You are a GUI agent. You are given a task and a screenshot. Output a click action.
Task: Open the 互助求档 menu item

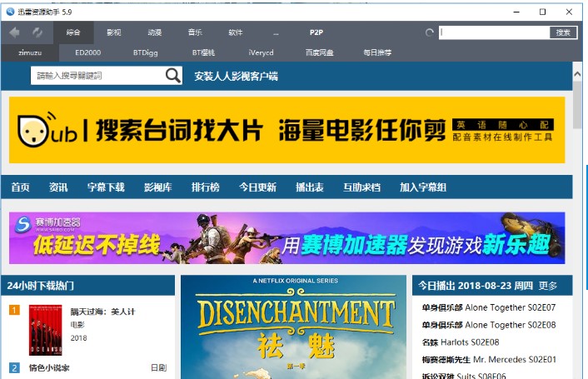[x=361, y=187]
